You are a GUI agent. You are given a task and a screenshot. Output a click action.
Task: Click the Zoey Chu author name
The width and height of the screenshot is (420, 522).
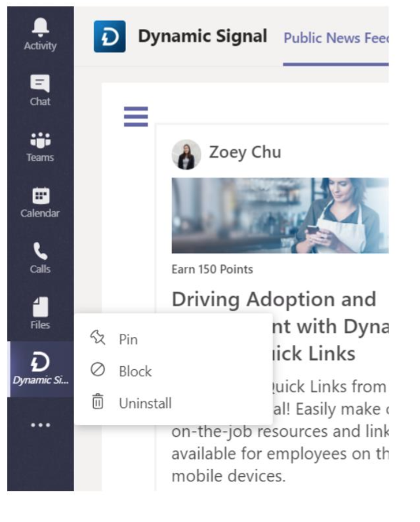245,152
